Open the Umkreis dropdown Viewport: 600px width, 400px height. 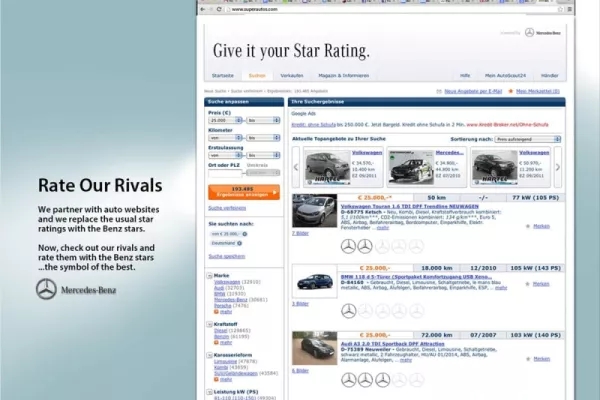263,173
